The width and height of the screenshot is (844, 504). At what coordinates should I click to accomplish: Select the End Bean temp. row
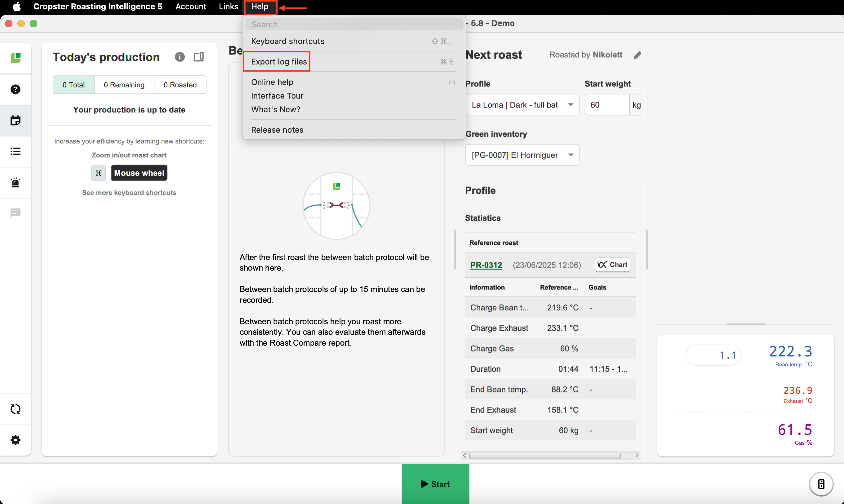pyautogui.click(x=550, y=389)
